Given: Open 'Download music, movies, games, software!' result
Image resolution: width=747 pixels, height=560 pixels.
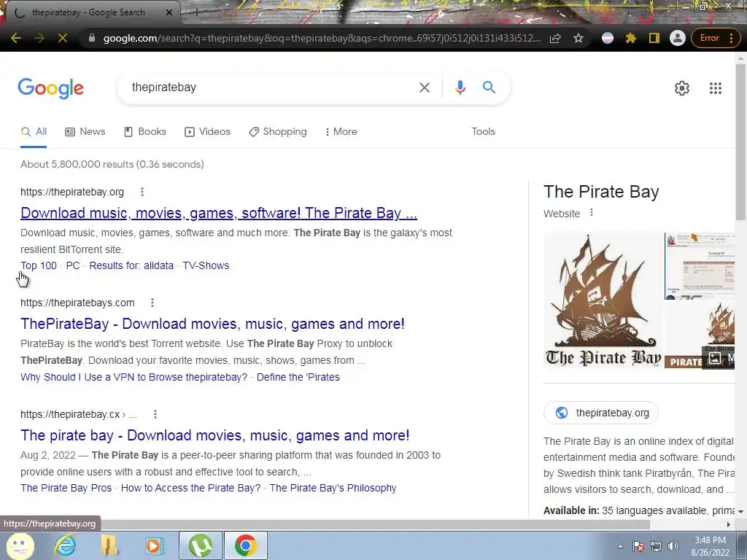Looking at the screenshot, I should click(x=219, y=213).
